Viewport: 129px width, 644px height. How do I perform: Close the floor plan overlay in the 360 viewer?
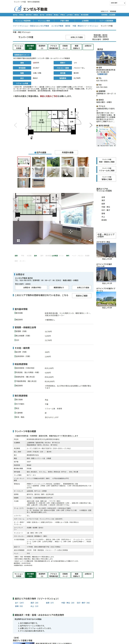coord(63,194)
